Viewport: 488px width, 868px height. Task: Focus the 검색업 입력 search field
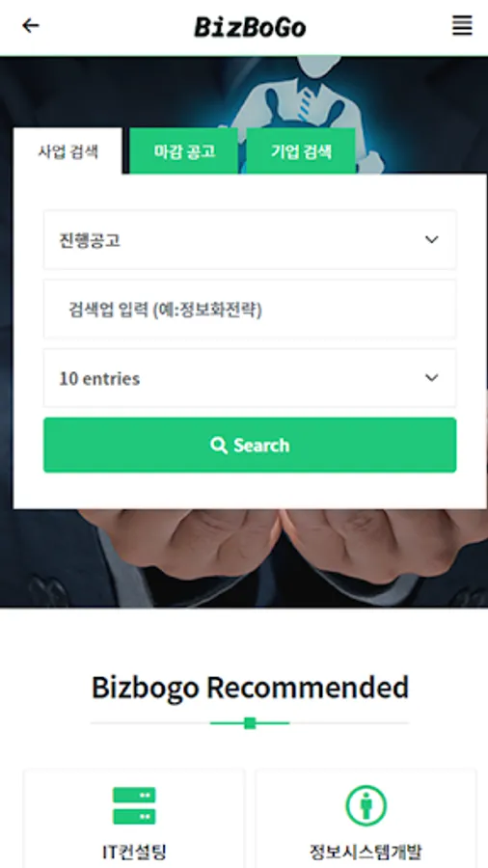[x=250, y=309]
